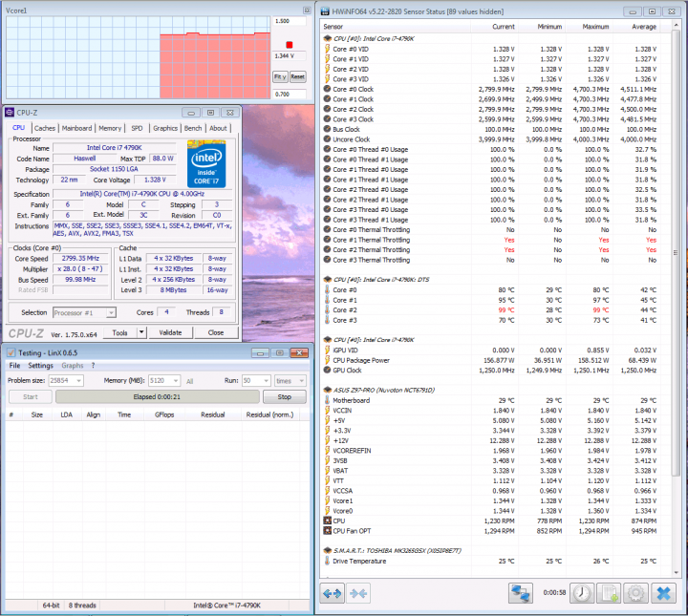Click the CPU-Z title bar app icon
Viewport: 688px width, 616px height.
[10, 113]
